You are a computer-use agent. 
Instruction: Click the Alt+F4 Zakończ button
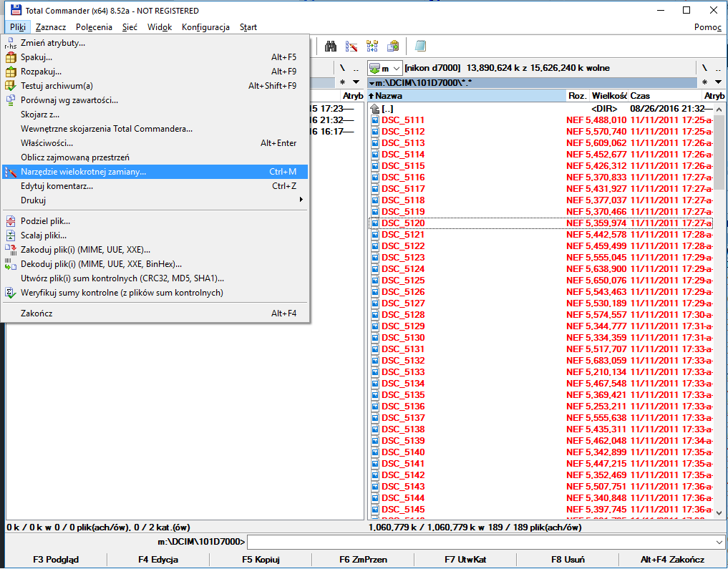672,560
